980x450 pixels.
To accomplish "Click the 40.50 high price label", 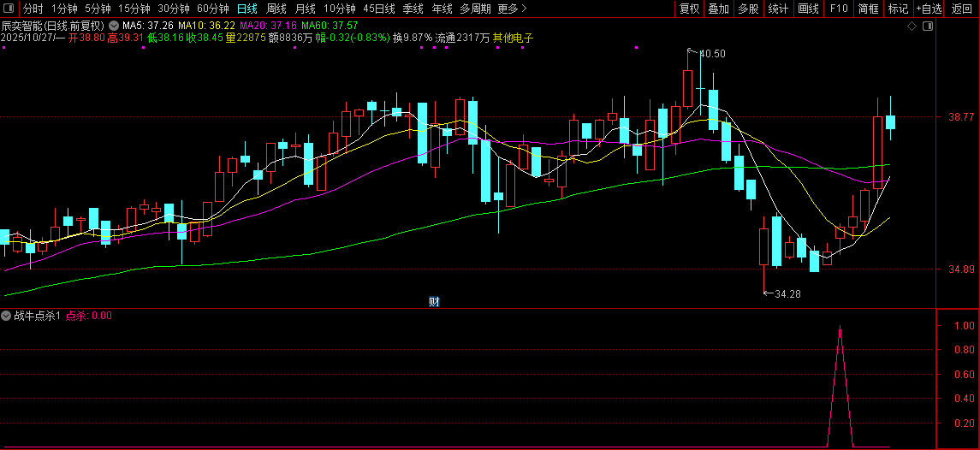I will coord(712,54).
